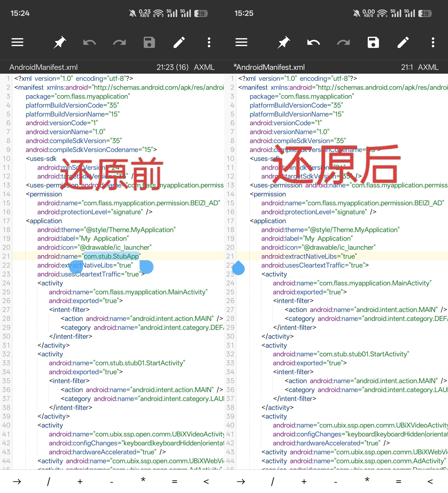The height and width of the screenshot is (493, 448).
Task: Insert plus symbol in right editor
Action: 304,482
